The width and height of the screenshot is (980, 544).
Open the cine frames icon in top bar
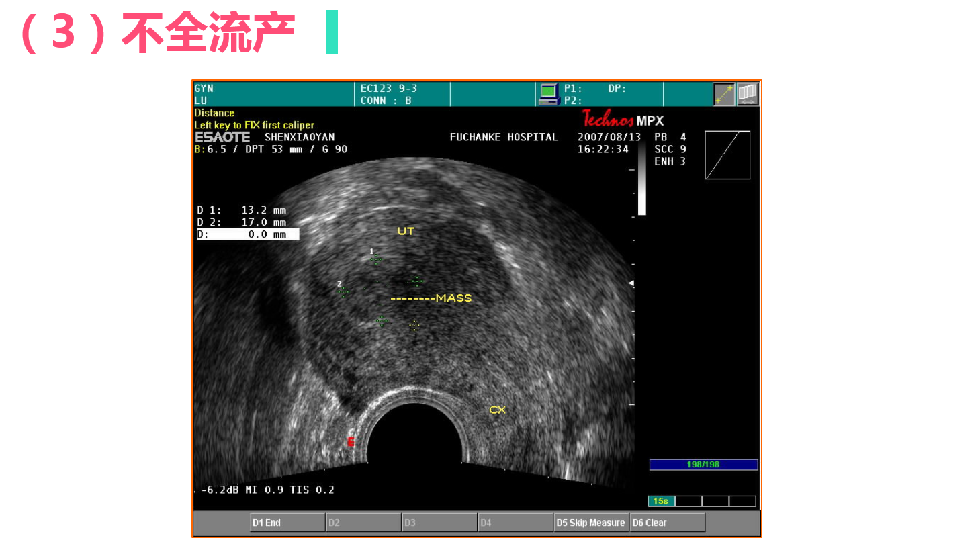click(x=748, y=94)
